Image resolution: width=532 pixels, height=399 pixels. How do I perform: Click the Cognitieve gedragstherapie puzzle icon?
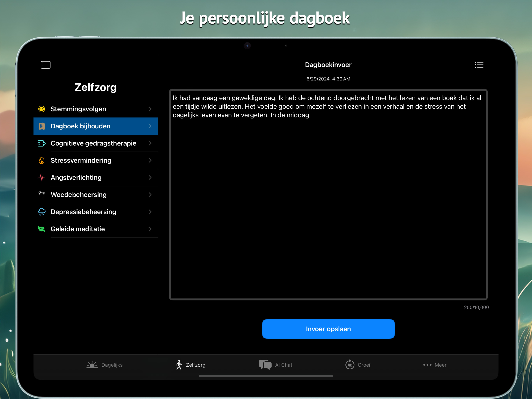click(42, 143)
